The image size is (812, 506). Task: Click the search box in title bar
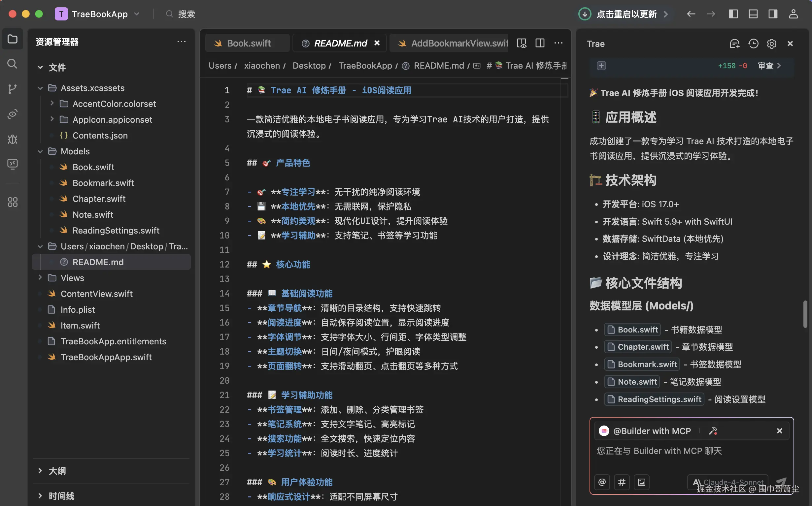[181, 14]
